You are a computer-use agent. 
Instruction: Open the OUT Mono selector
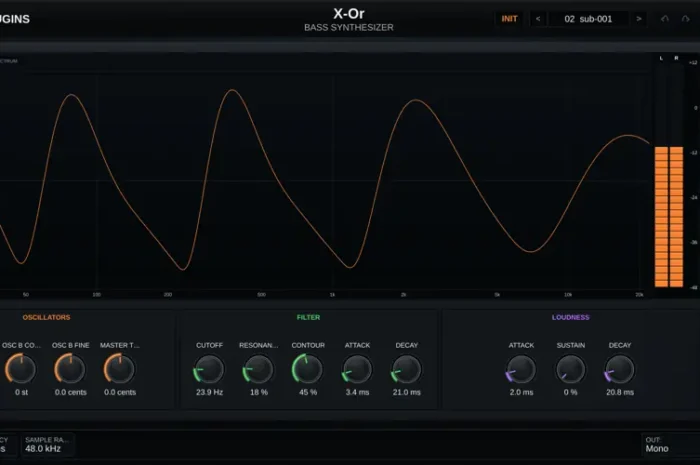(670, 444)
